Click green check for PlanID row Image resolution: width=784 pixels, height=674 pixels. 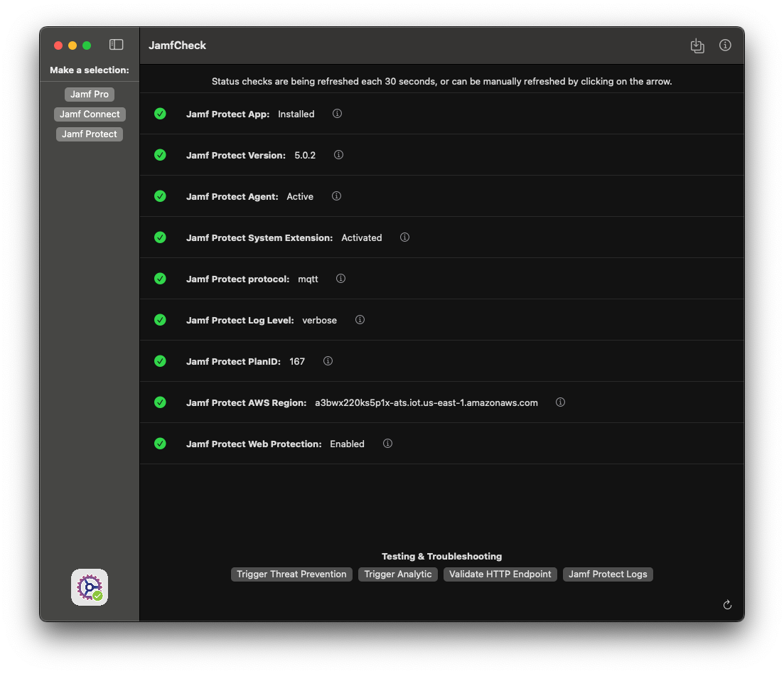tap(160, 361)
